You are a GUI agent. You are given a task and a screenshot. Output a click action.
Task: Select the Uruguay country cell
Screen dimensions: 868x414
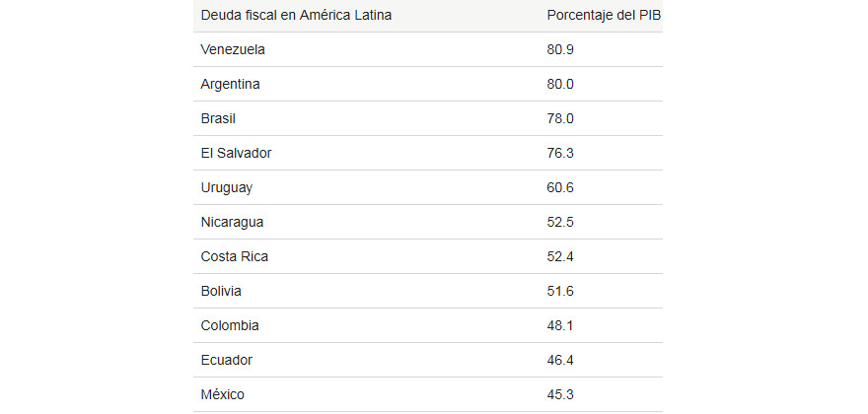(x=226, y=187)
